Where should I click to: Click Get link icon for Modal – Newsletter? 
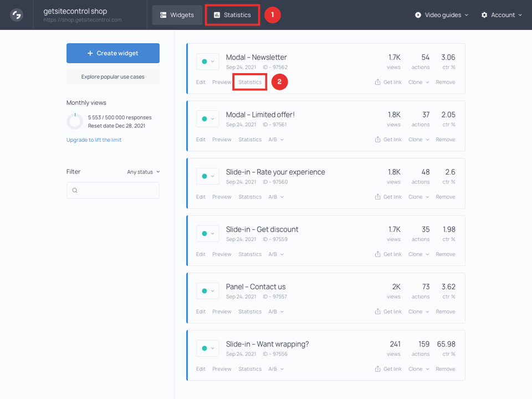(378, 81)
